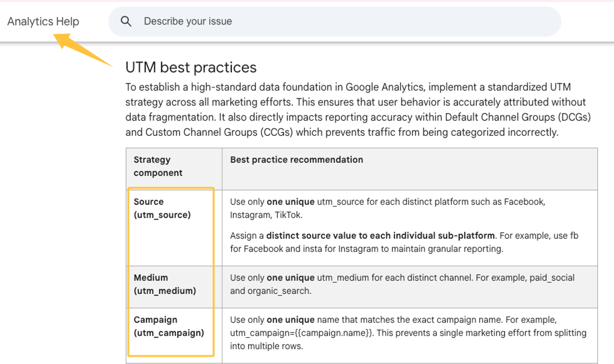Screen dimensions: 614x364
Task: Click the 'Best practice recommendation' column header
Action: [x=410, y=169]
